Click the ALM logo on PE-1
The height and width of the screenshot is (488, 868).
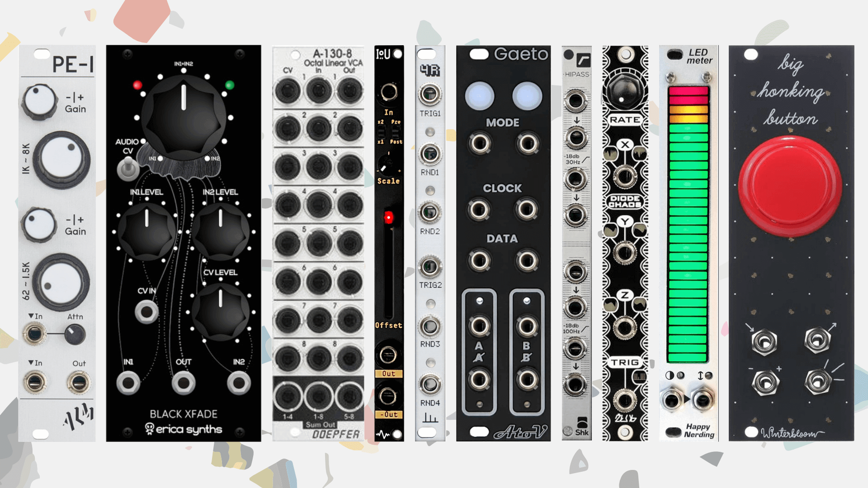pyautogui.click(x=79, y=416)
